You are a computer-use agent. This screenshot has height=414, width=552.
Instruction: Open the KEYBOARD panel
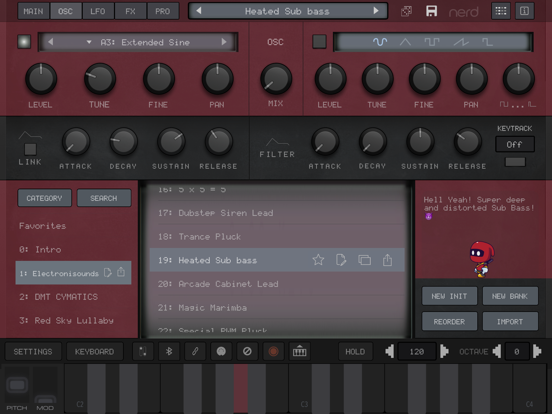[94, 351]
